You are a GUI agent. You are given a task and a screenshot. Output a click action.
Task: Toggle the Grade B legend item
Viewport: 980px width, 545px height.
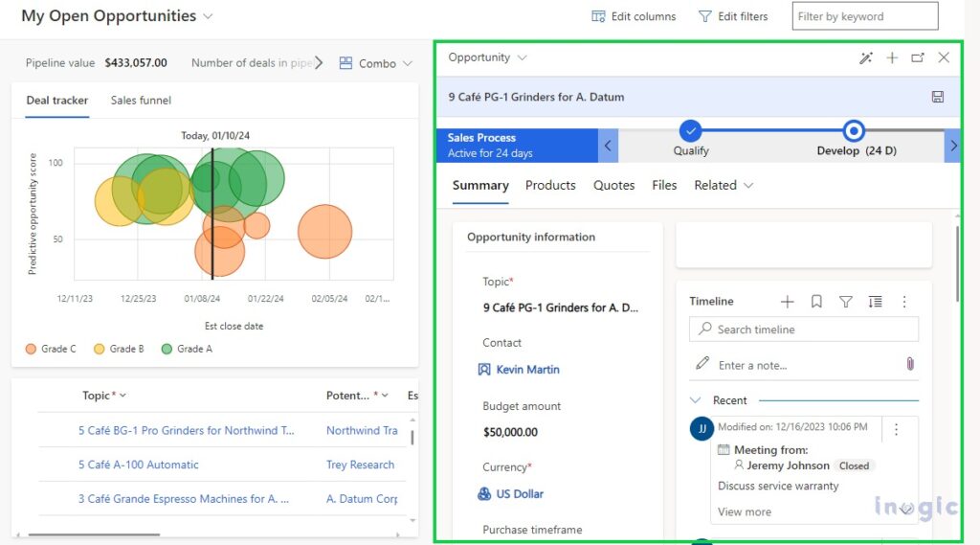click(119, 350)
